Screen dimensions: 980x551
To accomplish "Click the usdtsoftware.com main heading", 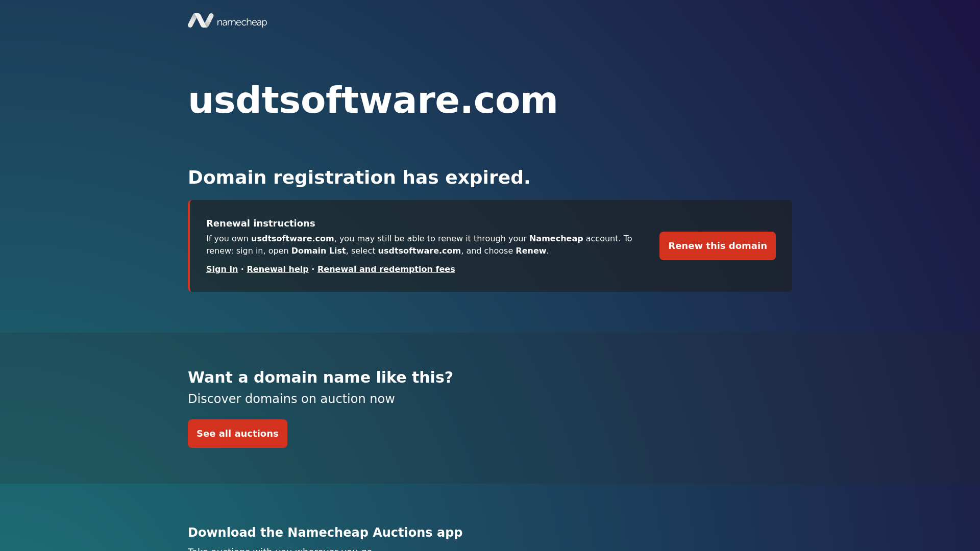I will point(373,101).
